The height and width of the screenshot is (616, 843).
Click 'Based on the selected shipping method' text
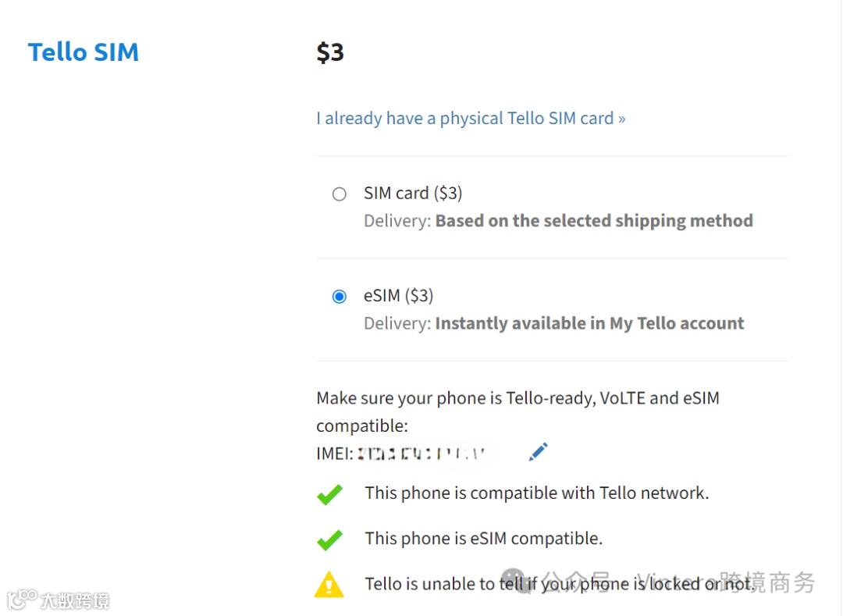pyautogui.click(x=594, y=221)
